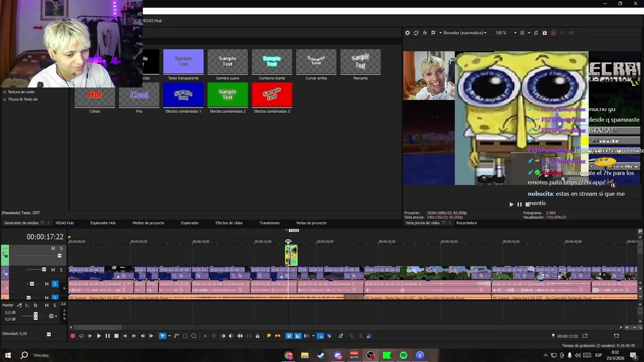Toggle loop playback in the transport bar

[82, 336]
